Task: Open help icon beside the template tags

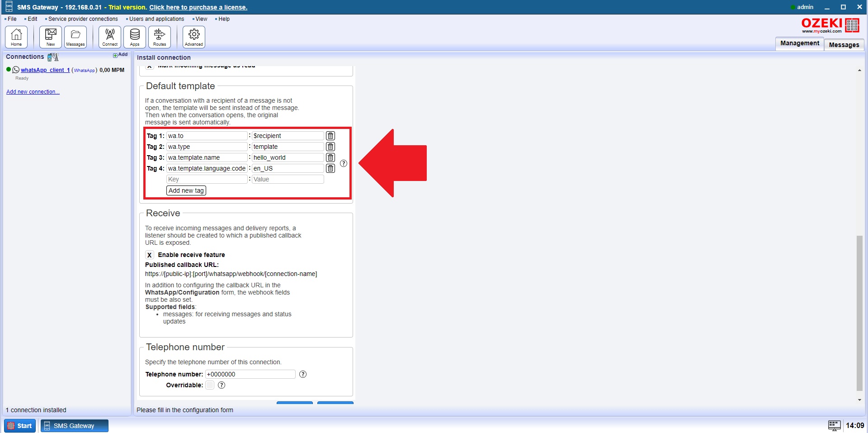Action: [344, 163]
